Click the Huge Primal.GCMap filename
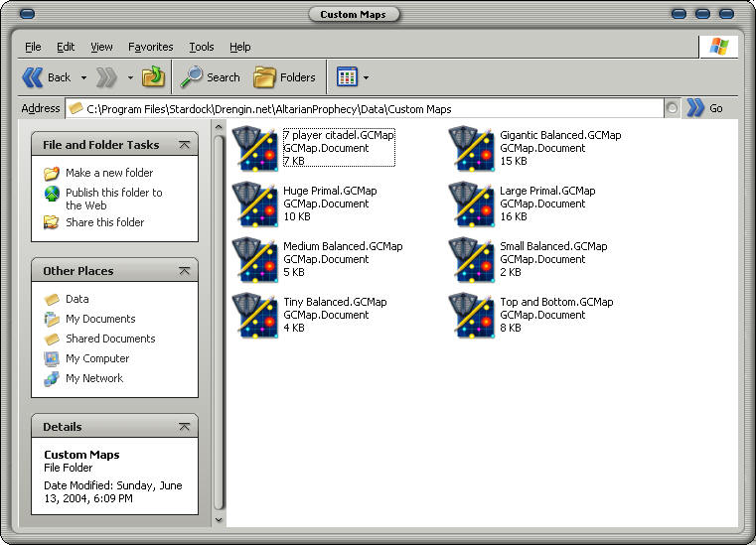Viewport: 756px width, 545px height. [330, 191]
